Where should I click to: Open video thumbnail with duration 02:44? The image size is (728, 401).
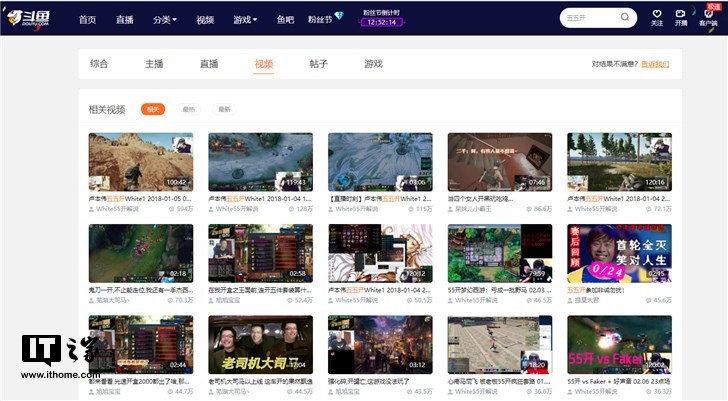(x=141, y=345)
